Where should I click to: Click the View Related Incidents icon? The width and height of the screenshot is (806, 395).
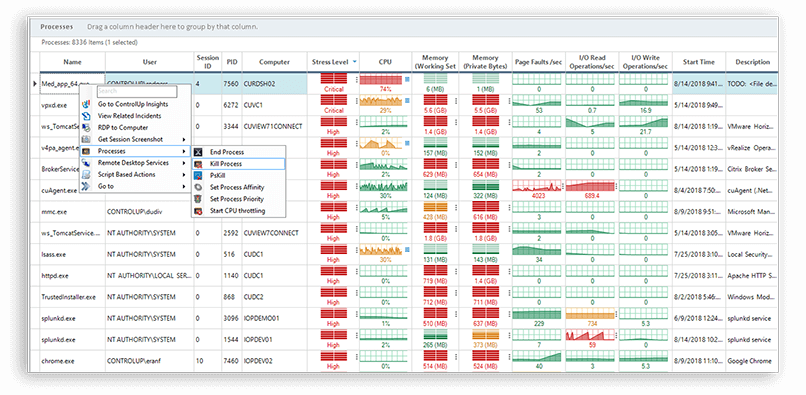point(86,116)
